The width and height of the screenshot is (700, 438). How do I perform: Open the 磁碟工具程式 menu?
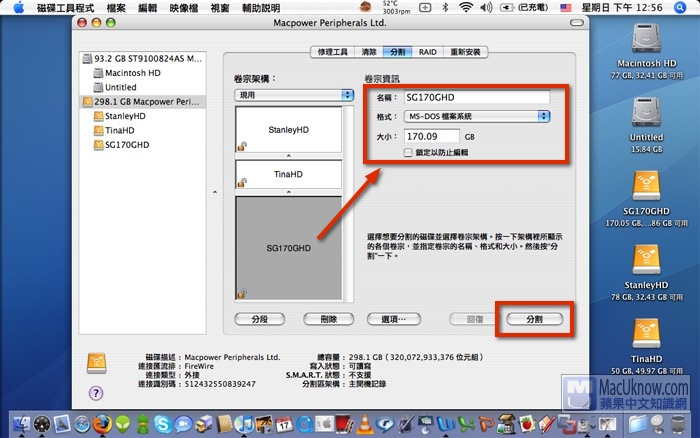pyautogui.click(x=66, y=8)
